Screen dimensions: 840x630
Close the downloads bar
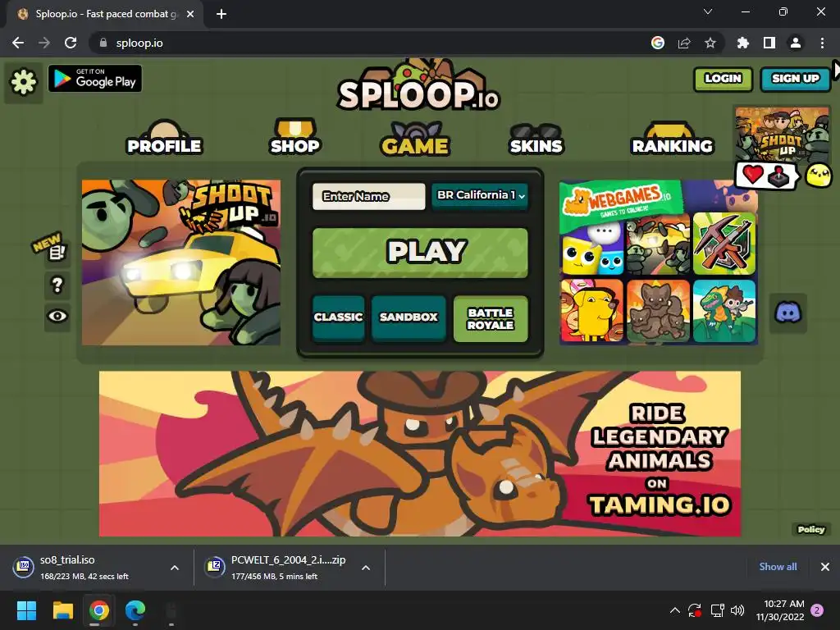[825, 567]
